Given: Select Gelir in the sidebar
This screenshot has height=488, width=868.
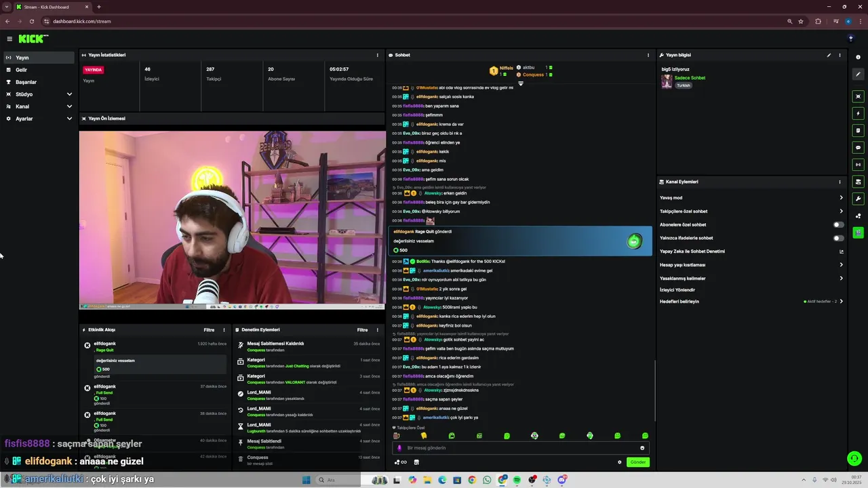Looking at the screenshot, I should (x=39, y=70).
